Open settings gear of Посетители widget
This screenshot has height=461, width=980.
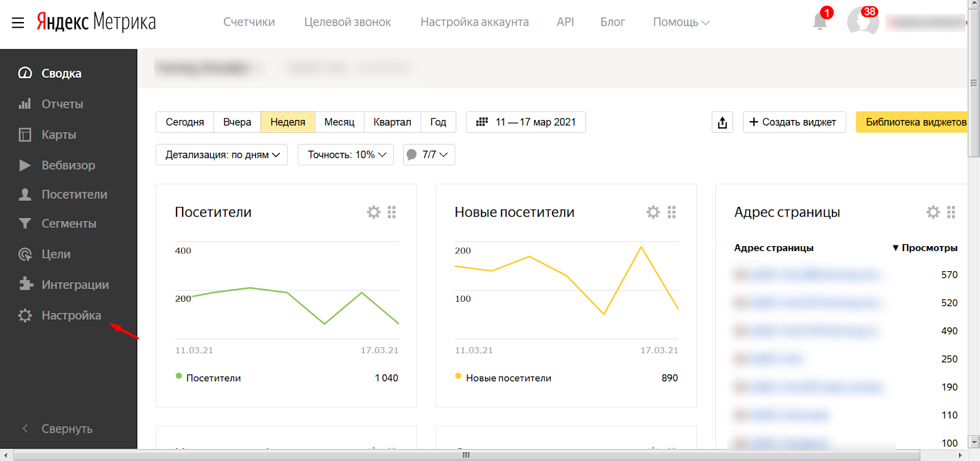[373, 212]
